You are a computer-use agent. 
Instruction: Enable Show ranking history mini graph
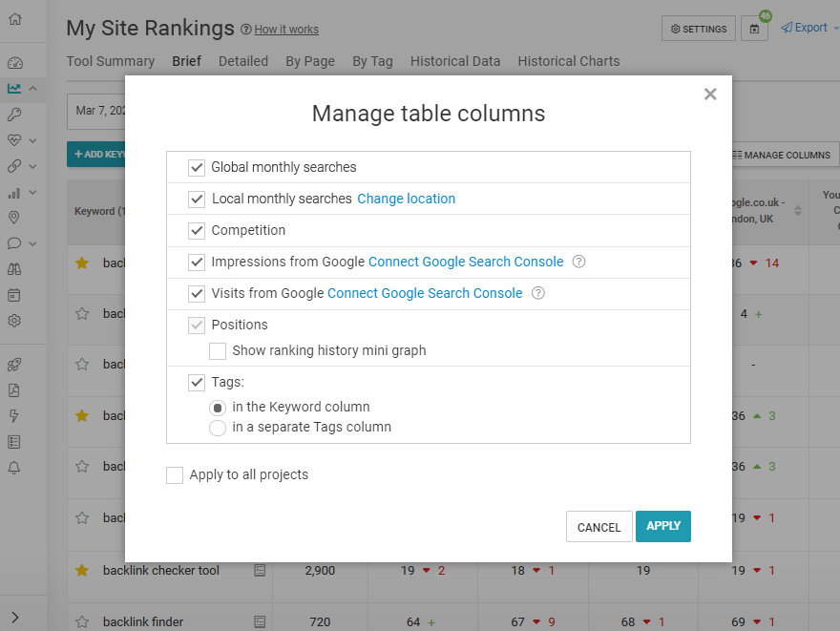pyautogui.click(x=218, y=351)
